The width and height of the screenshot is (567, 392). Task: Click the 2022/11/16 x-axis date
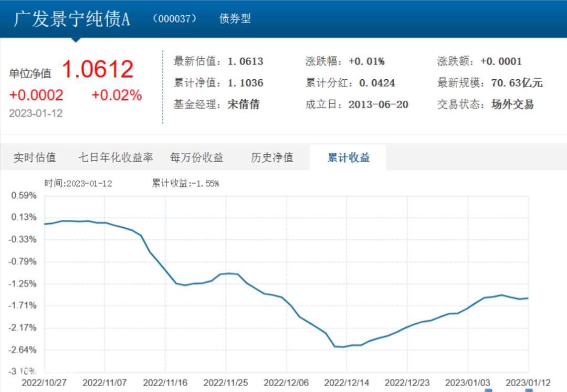tap(165, 383)
